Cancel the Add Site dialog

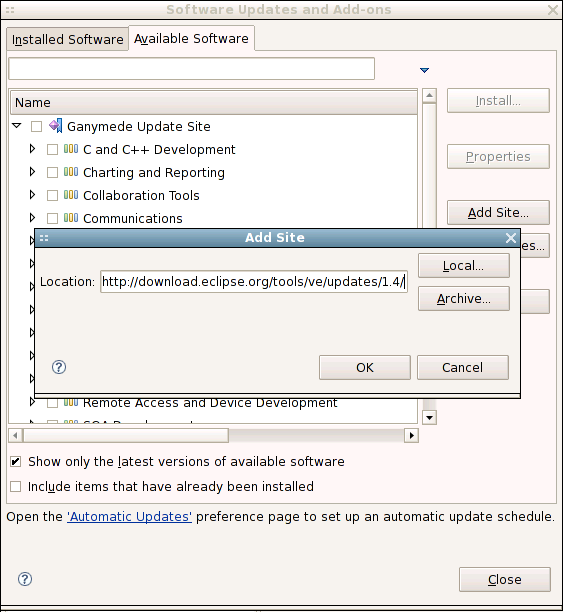click(463, 367)
